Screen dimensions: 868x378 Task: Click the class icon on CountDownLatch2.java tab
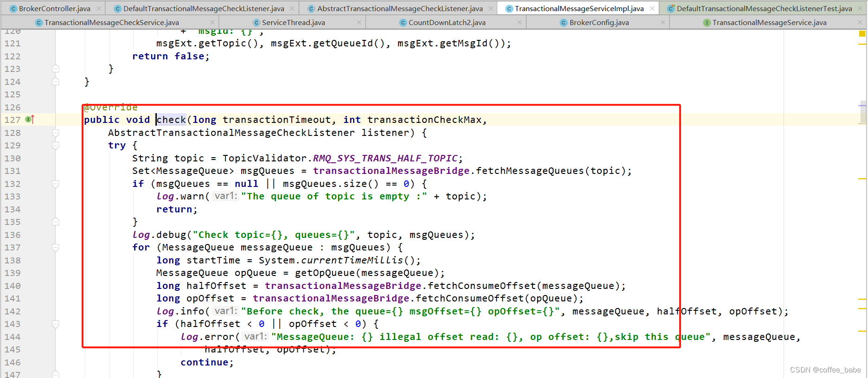pos(403,22)
